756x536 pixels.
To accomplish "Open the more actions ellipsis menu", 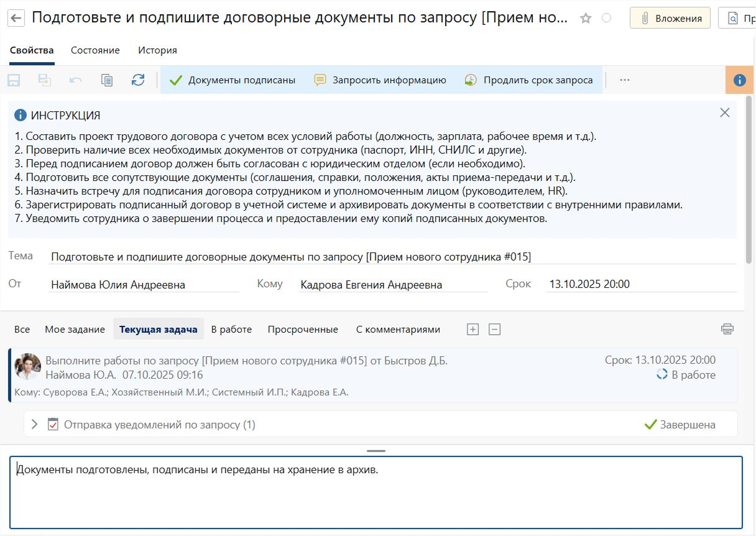I will point(625,80).
